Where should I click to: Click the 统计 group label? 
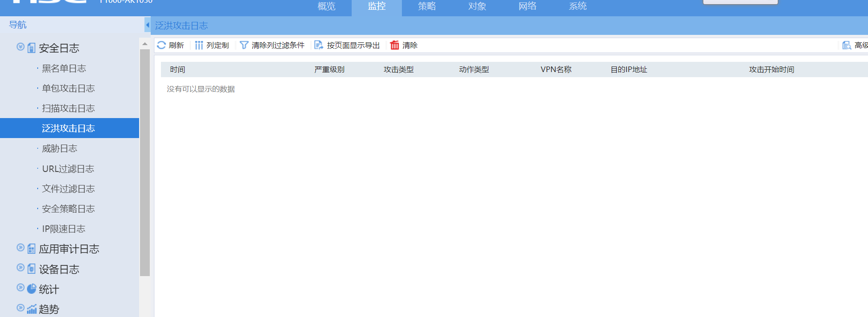[x=49, y=289]
